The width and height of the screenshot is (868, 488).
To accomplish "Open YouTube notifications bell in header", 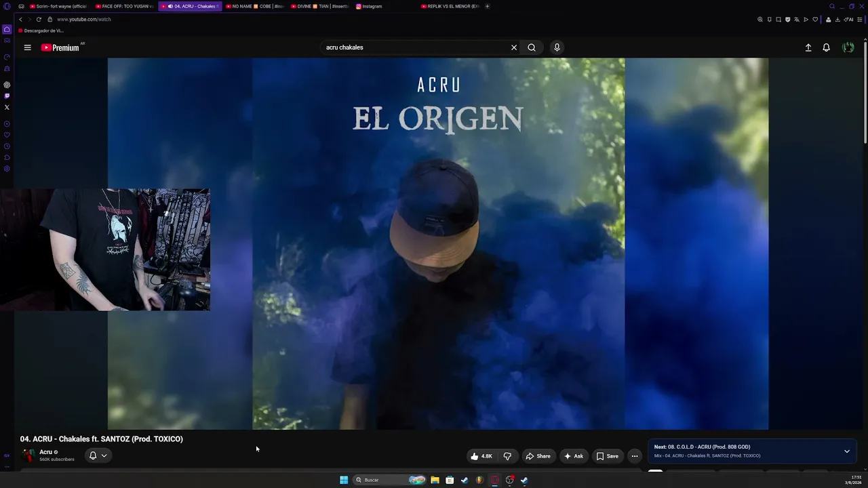I will coord(826,47).
